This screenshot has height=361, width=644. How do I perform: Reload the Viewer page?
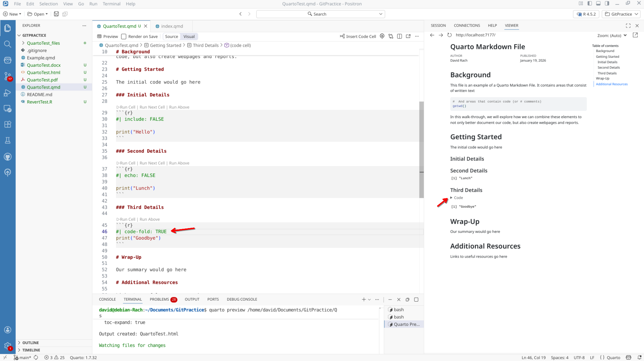pyautogui.click(x=449, y=35)
